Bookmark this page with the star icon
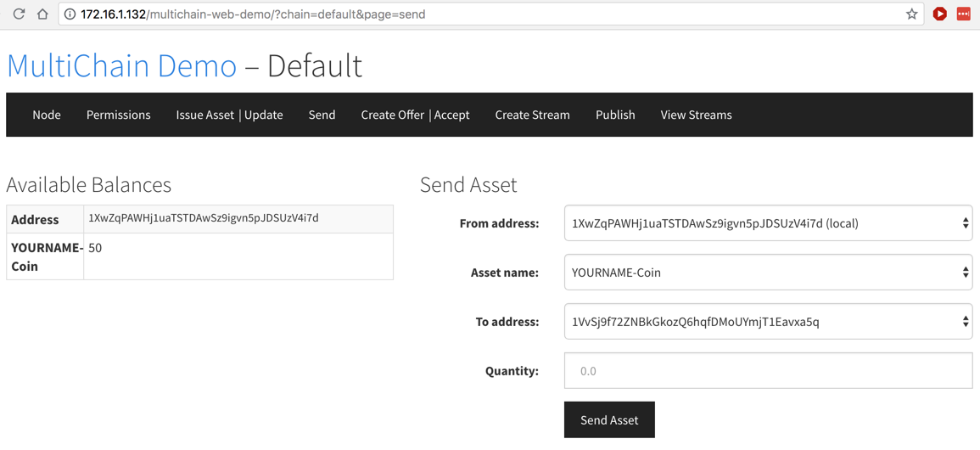 pyautogui.click(x=911, y=14)
